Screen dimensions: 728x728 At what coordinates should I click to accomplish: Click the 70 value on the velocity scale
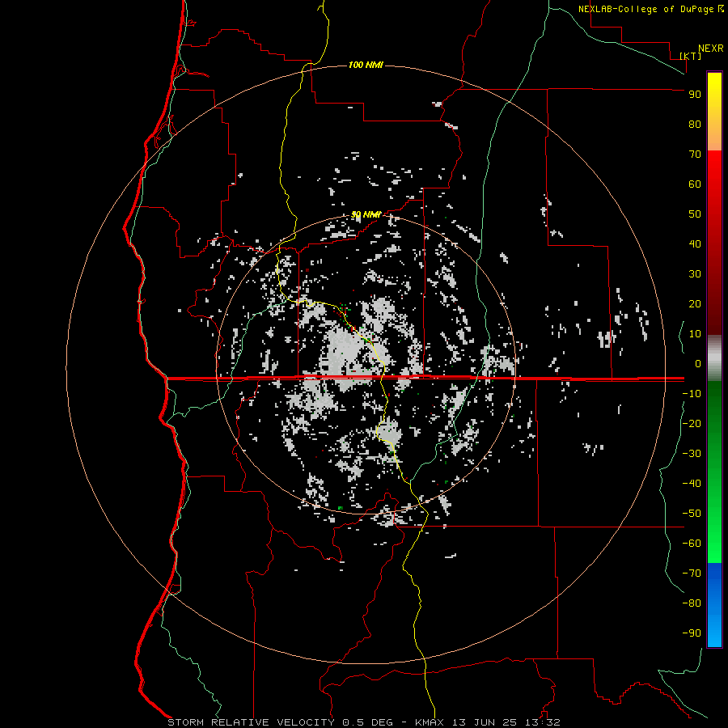click(x=695, y=154)
